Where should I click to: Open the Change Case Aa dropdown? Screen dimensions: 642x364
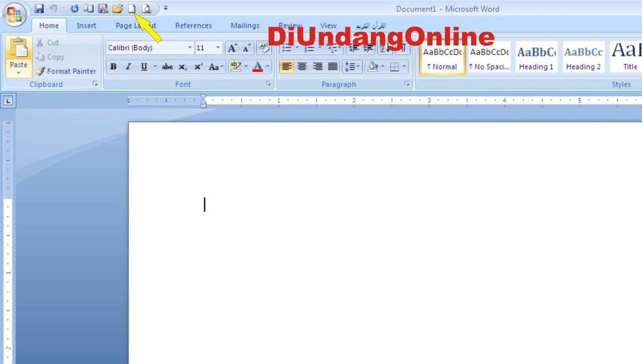[215, 67]
